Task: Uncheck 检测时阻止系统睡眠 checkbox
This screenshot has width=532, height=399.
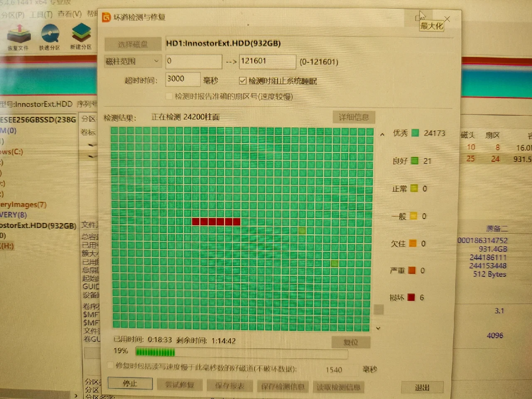Action: 243,81
